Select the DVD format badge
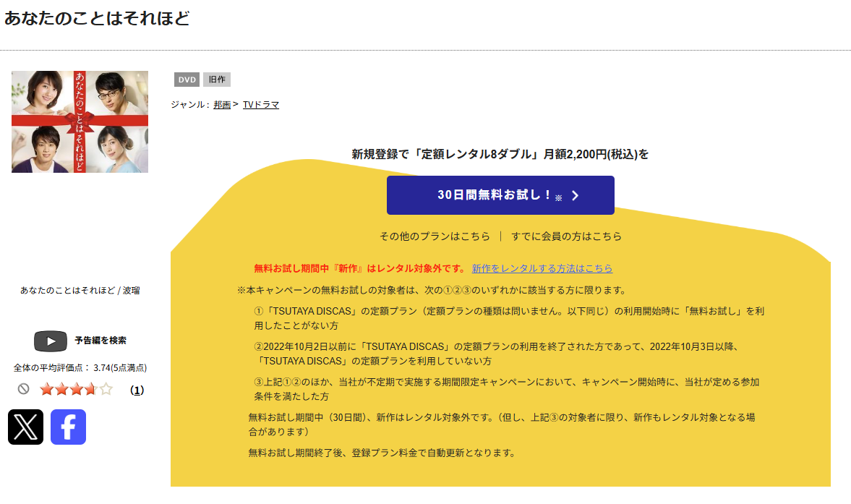851x504 pixels. [187, 80]
